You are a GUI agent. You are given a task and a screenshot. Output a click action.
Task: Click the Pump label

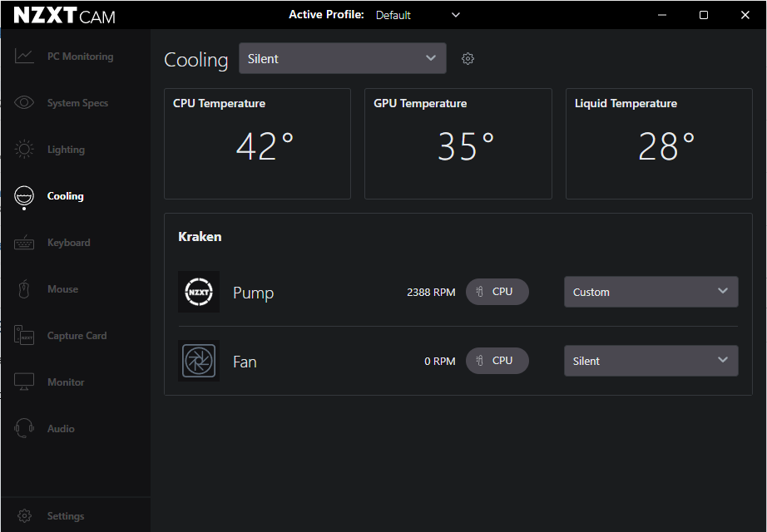pos(254,293)
